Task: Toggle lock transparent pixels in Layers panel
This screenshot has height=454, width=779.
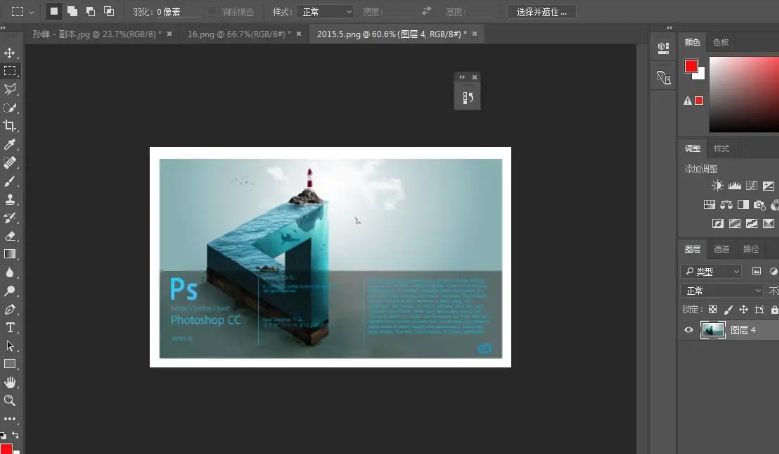Action: [713, 310]
